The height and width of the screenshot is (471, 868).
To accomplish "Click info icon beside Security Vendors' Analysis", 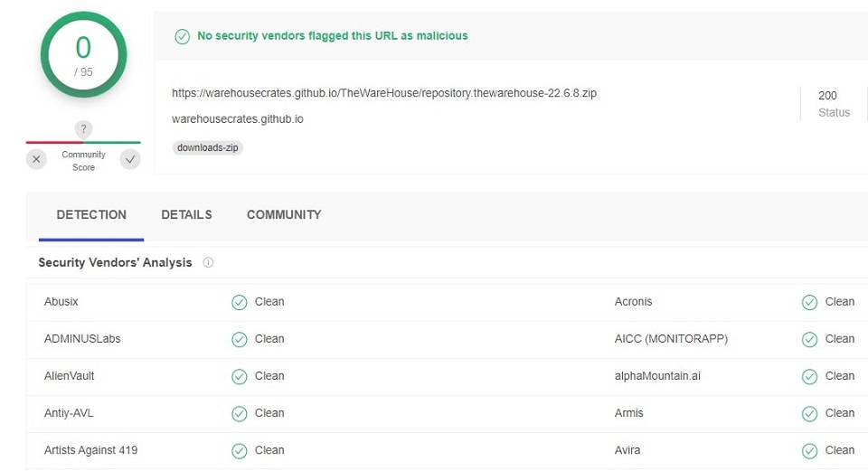I will (x=208, y=263).
